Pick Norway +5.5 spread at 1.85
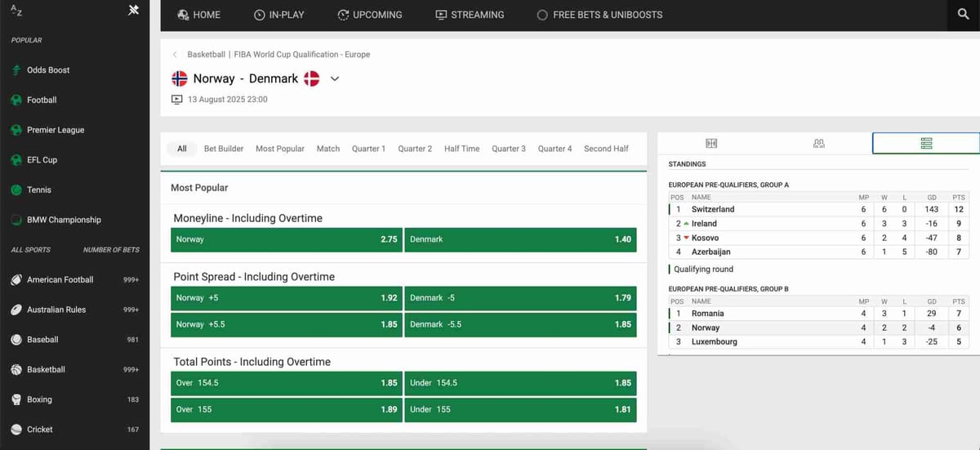This screenshot has width=980, height=450. click(x=287, y=324)
